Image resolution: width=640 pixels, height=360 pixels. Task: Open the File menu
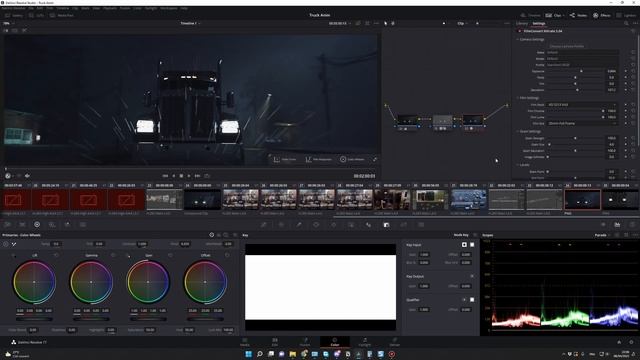31,8
